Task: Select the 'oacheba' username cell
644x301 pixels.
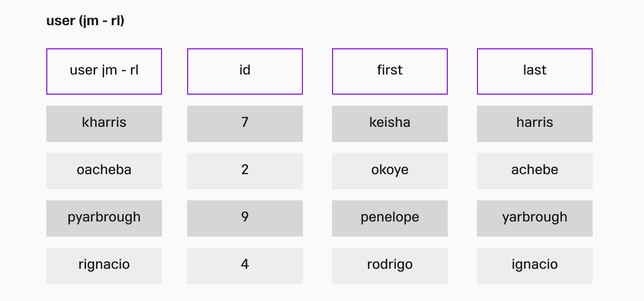Action: [104, 171]
